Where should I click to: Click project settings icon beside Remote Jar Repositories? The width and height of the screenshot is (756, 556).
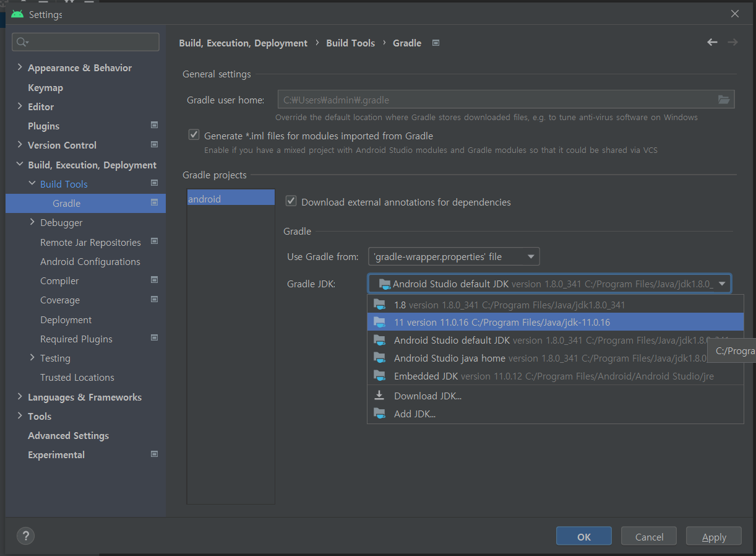point(155,241)
